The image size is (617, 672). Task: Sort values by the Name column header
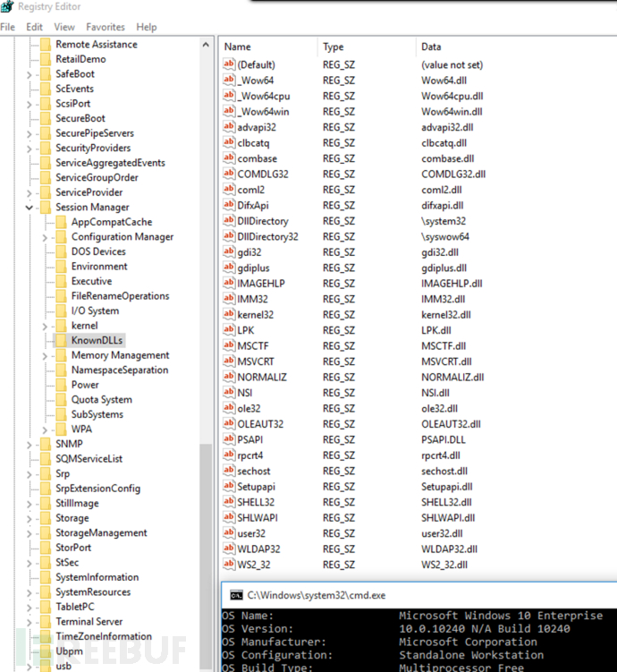(x=269, y=47)
